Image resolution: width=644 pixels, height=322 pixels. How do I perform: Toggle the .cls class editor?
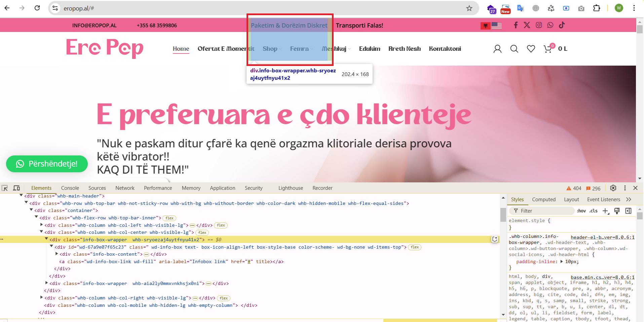(594, 211)
